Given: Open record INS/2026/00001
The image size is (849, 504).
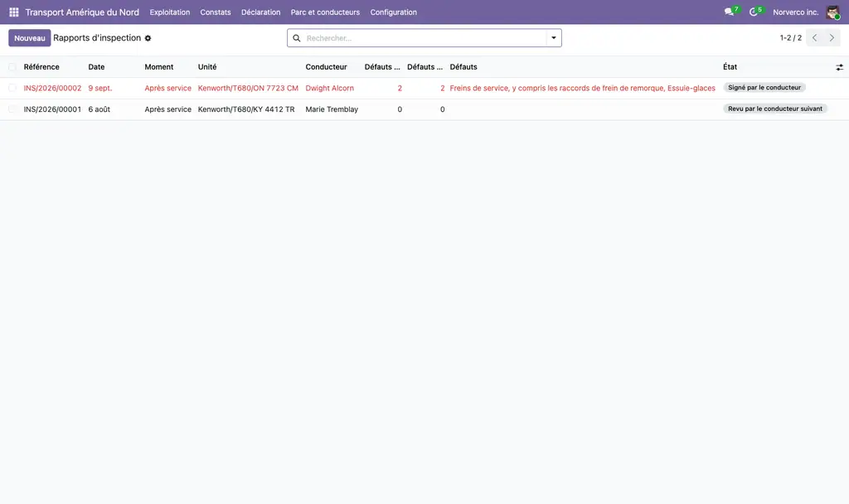Looking at the screenshot, I should tap(52, 109).
